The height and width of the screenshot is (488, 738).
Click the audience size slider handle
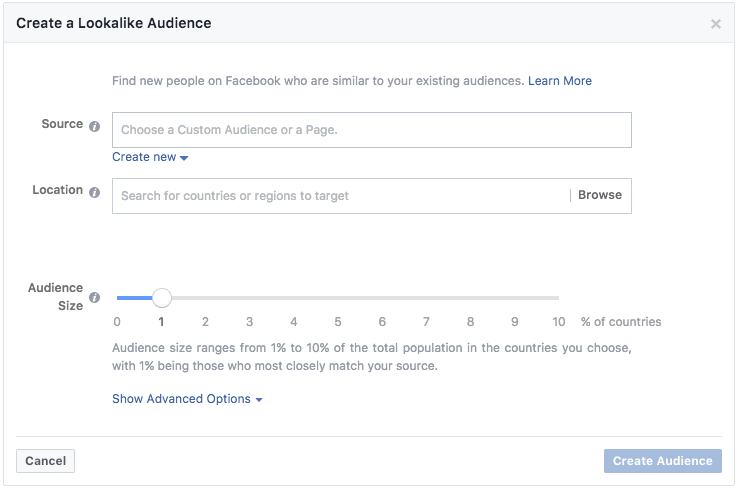[162, 298]
